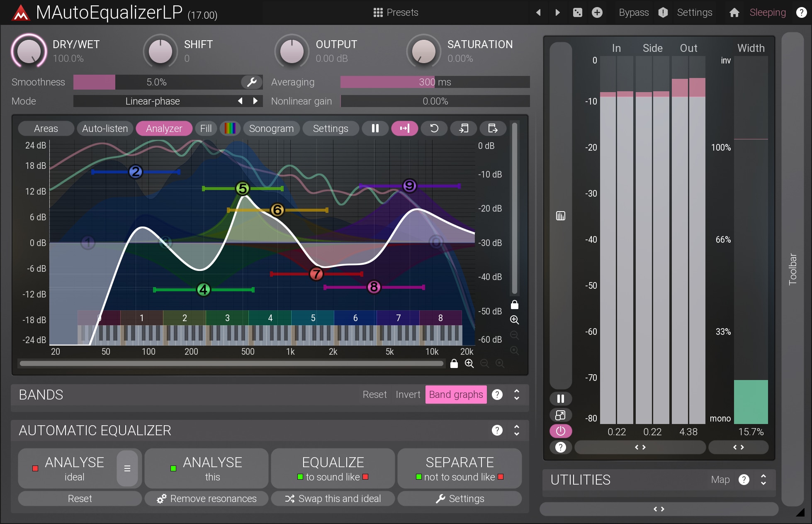Click the analyzer reset circular arrow icon
The width and height of the screenshot is (812, 524).
(434, 129)
